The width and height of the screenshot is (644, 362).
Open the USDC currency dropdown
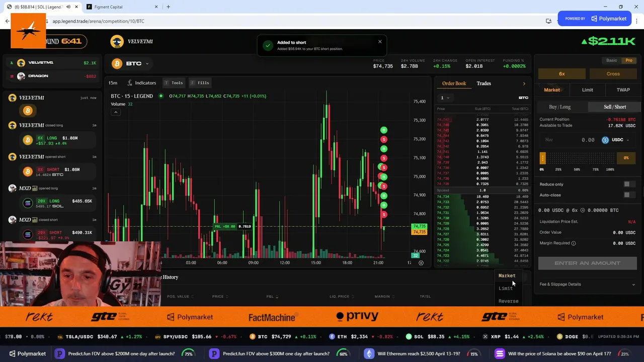point(616,140)
